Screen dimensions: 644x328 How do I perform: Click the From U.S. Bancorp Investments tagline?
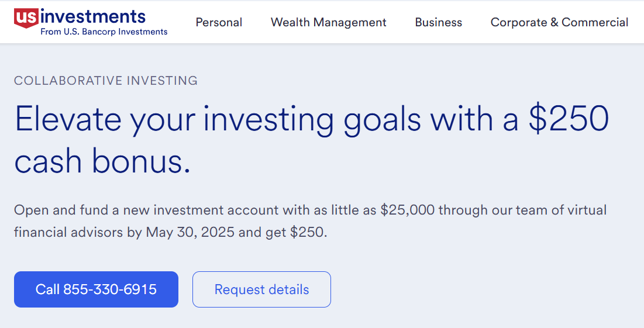click(x=104, y=32)
